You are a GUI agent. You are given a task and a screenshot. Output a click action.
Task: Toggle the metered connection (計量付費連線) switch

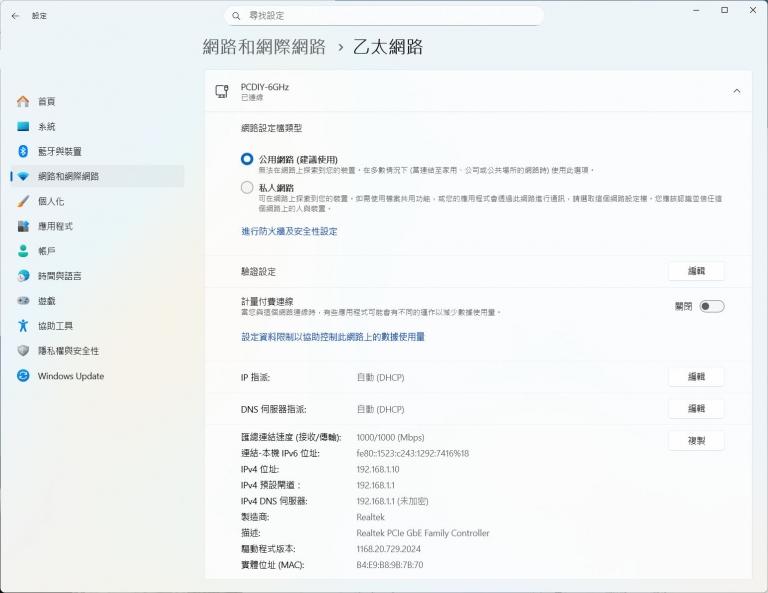click(x=711, y=306)
